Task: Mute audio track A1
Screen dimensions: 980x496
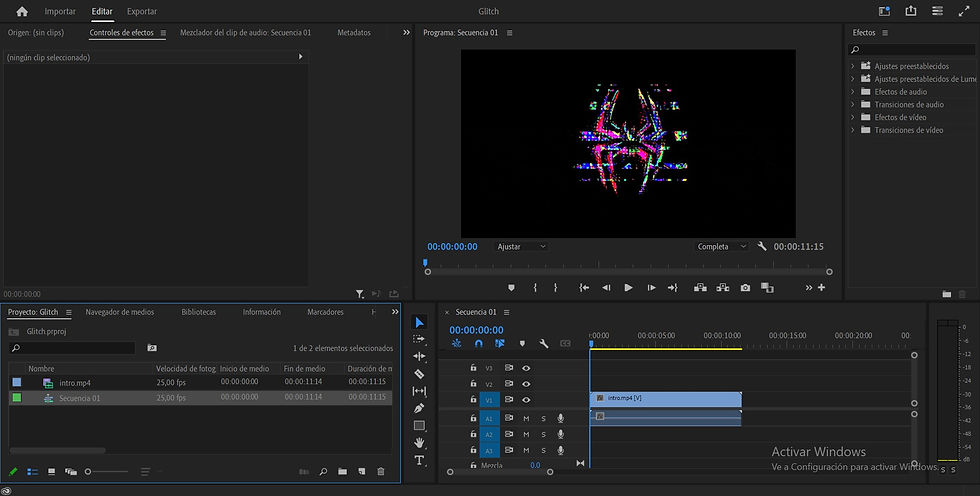Action: pos(526,418)
